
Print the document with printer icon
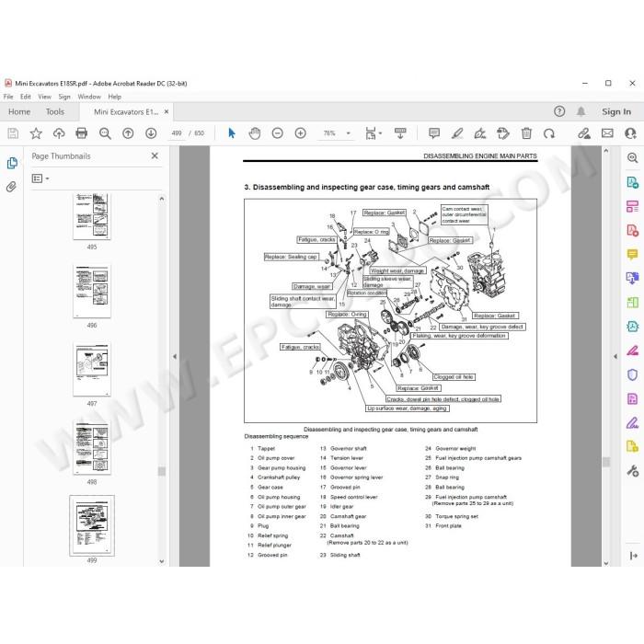point(82,133)
